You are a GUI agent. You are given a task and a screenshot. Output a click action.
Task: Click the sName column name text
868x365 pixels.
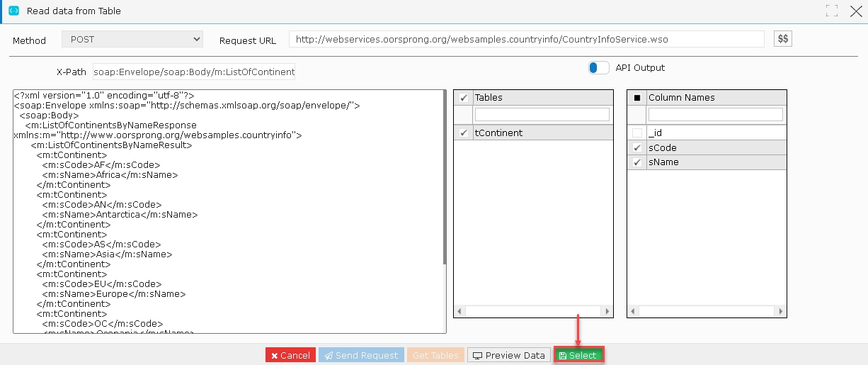(x=664, y=162)
